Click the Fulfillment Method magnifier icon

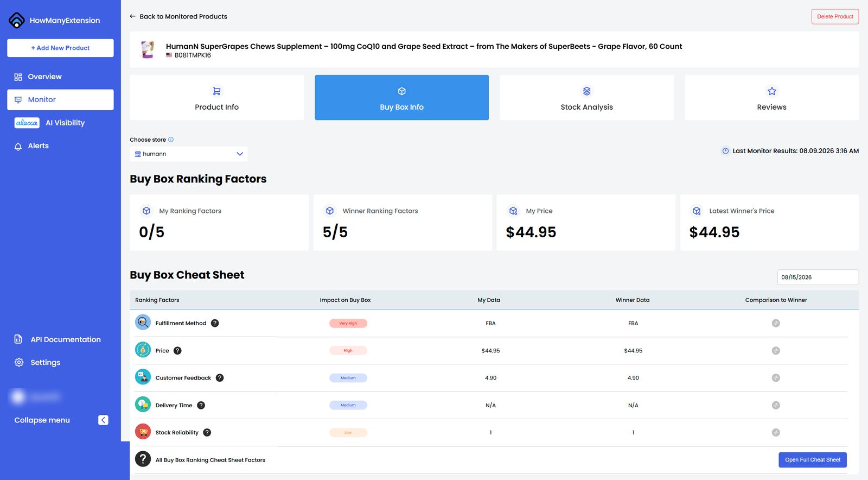click(x=143, y=323)
